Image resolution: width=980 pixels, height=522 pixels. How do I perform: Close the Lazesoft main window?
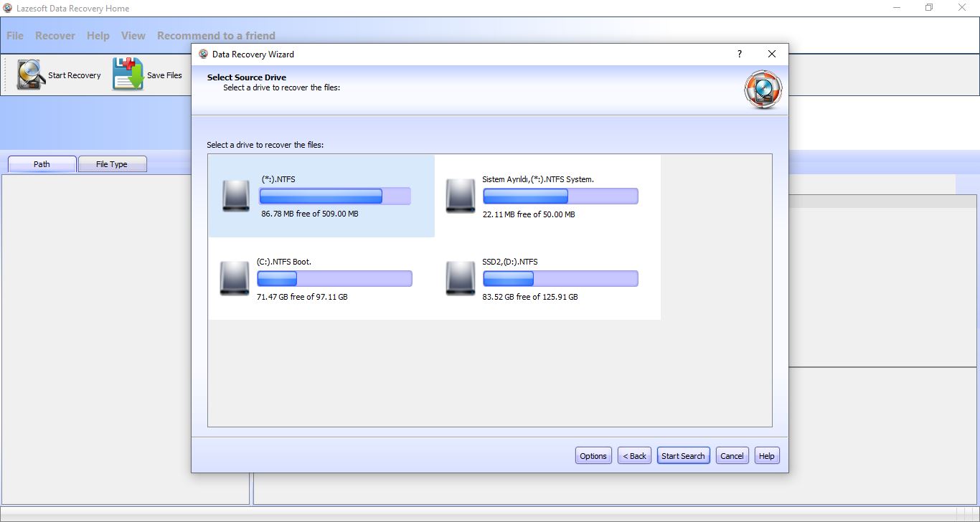pyautogui.click(x=962, y=8)
